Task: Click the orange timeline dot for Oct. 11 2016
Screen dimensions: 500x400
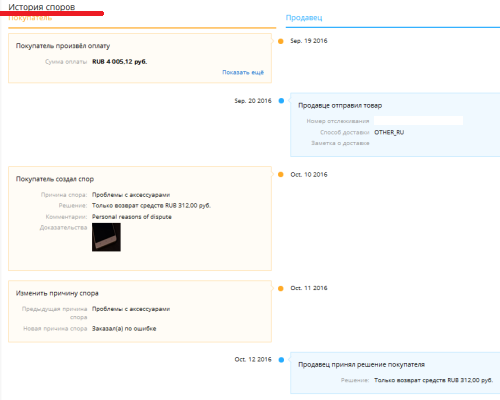Action: [281, 288]
